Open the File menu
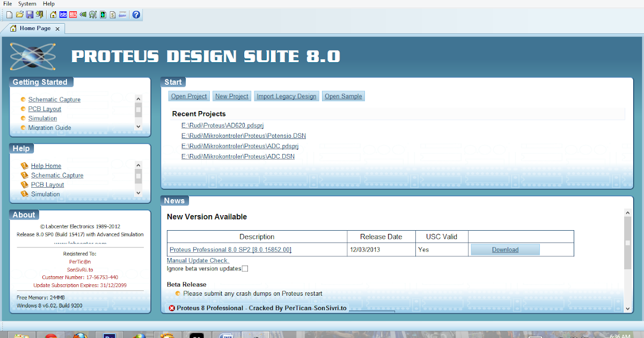Screen dimensions: 644x338 coord(8,4)
